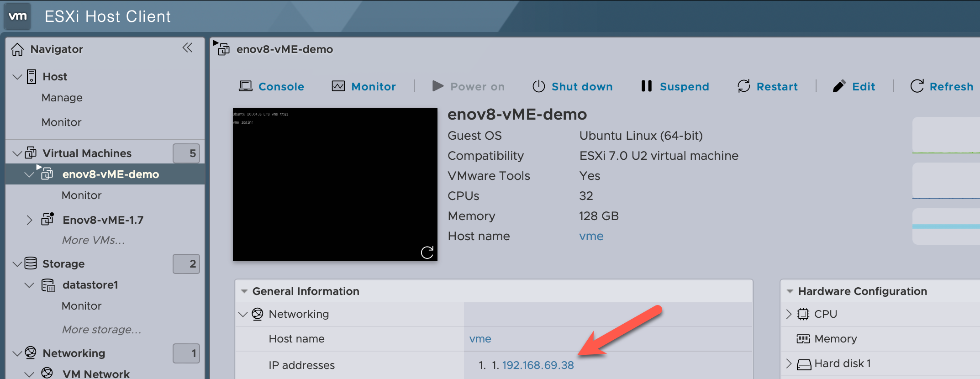Click the Console screen icon
Viewport: 980px width, 379px height.
tap(246, 86)
